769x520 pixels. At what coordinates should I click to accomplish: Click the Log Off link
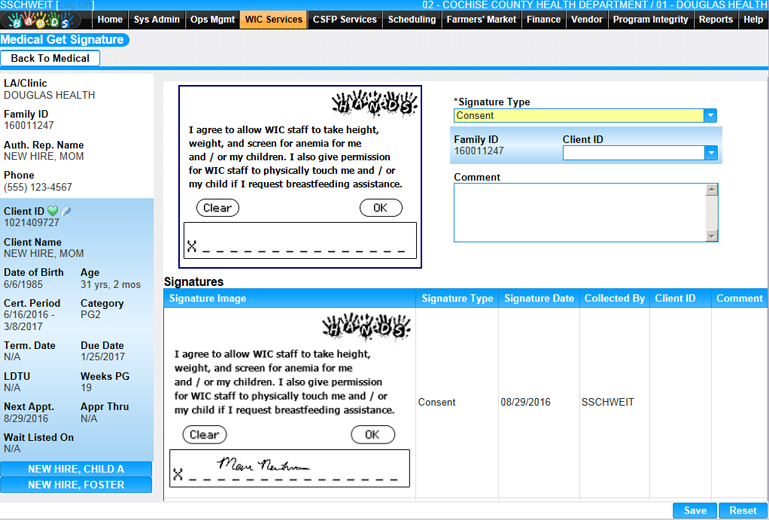[x=76, y=5]
